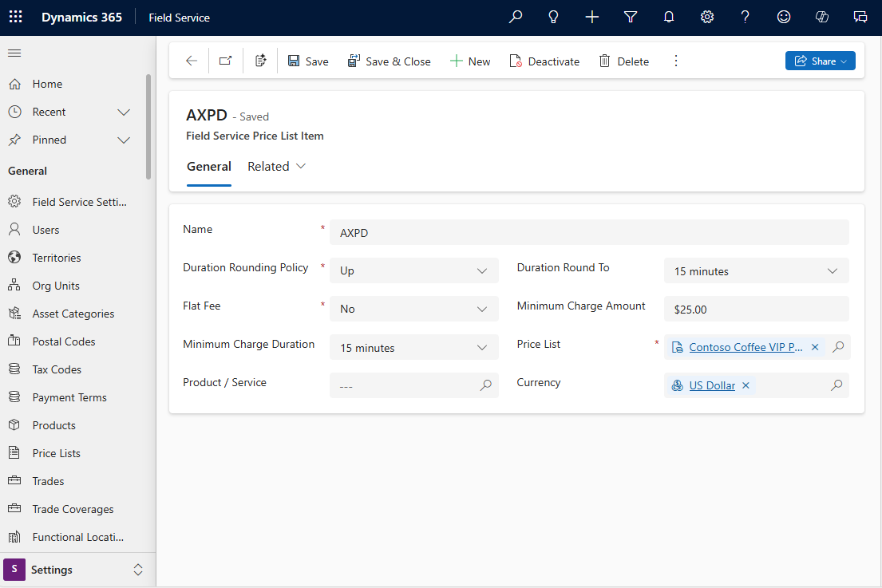The height and width of the screenshot is (588, 882).
Task: Click the advanced filter funnel icon
Action: tap(630, 17)
